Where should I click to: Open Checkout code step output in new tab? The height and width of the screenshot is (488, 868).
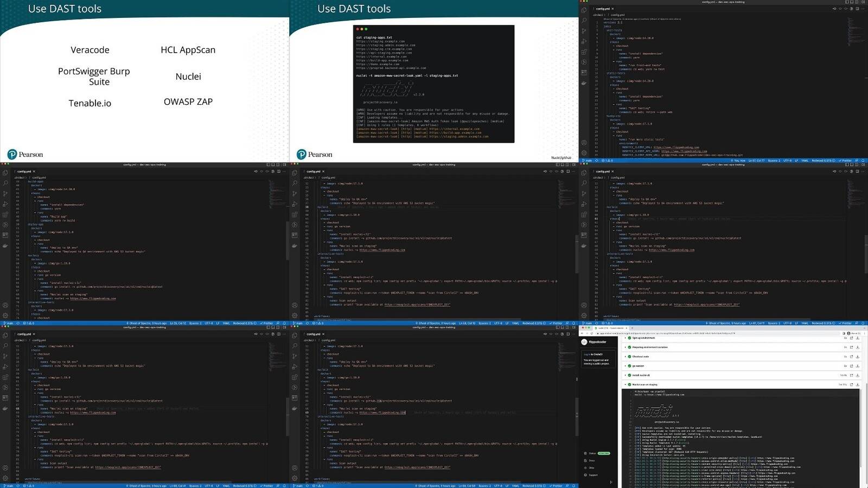(x=851, y=357)
